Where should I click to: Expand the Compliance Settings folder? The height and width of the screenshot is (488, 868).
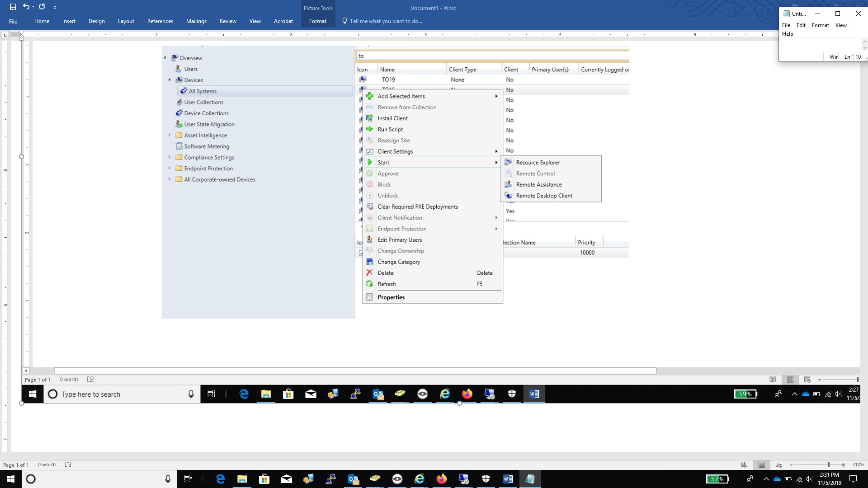pos(170,157)
